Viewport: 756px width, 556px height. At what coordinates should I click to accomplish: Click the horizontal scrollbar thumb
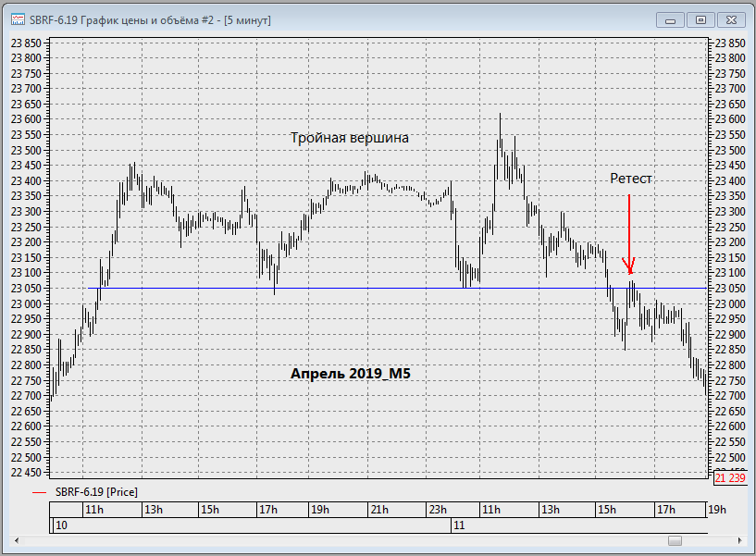(x=675, y=540)
